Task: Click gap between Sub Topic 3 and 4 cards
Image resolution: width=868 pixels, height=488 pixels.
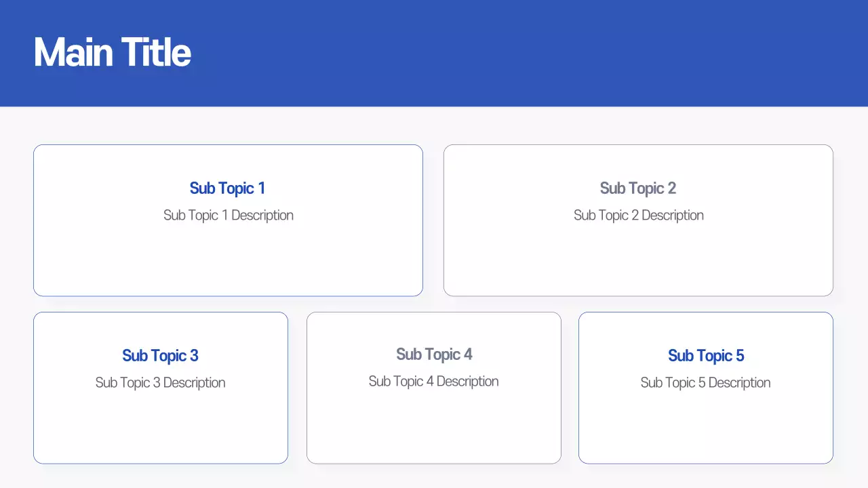Action: tap(297, 388)
